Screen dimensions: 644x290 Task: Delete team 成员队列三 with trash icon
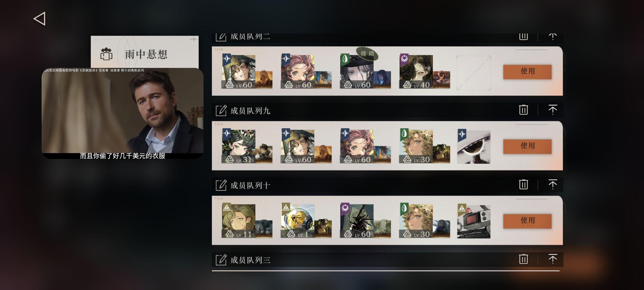pyautogui.click(x=523, y=259)
